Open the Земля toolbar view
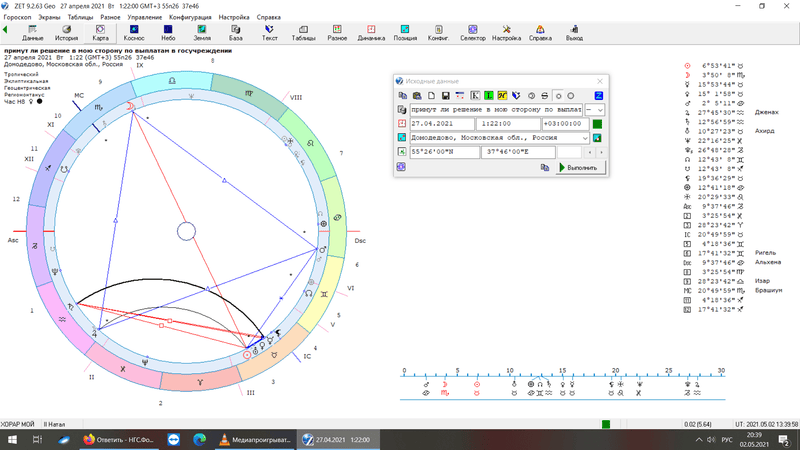The height and width of the screenshot is (450, 800). point(202,33)
